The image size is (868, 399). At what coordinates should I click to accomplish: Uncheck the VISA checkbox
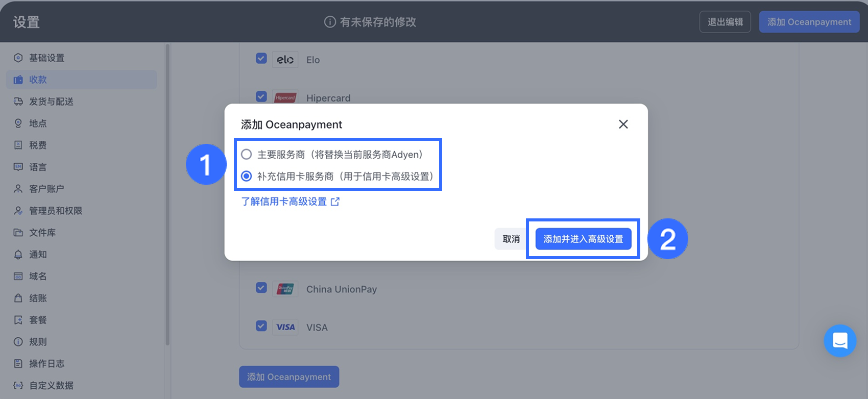coord(261,326)
